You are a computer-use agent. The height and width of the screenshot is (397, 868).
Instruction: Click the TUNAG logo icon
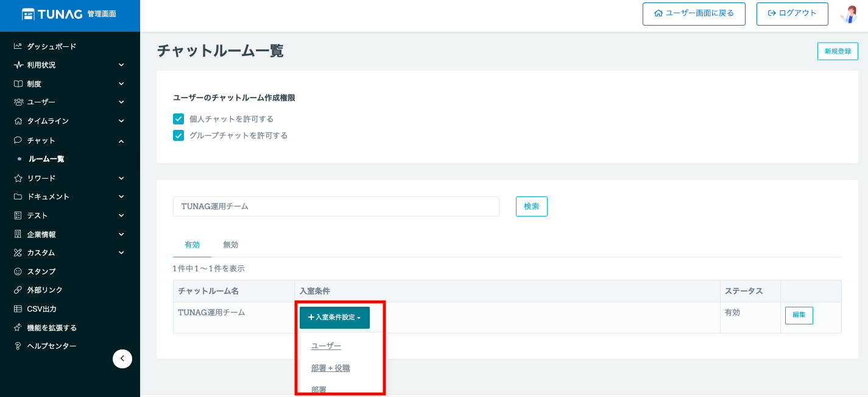coord(29,14)
